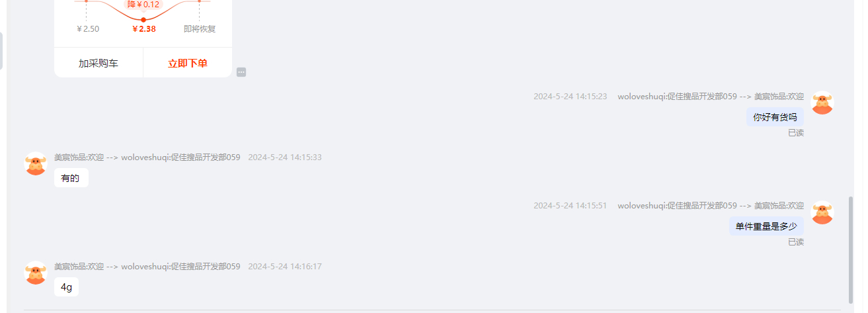Click the 即将恢复 label on chart

pos(200,29)
